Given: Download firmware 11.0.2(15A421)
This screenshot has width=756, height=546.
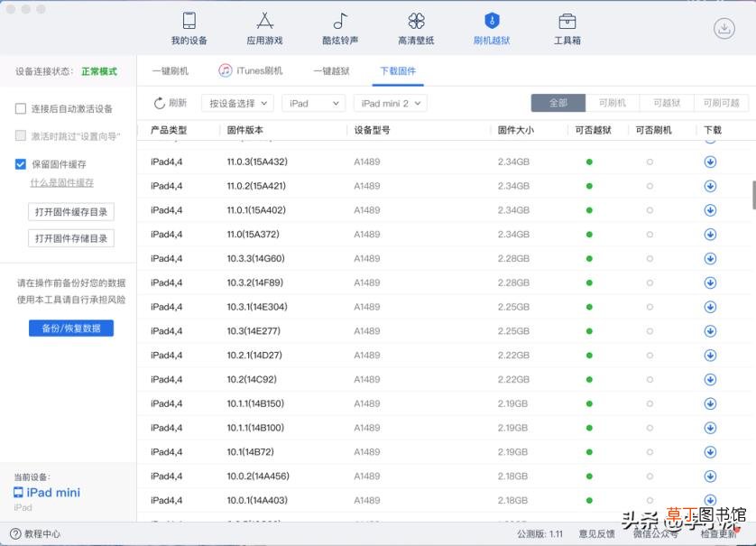Looking at the screenshot, I should 710,186.
